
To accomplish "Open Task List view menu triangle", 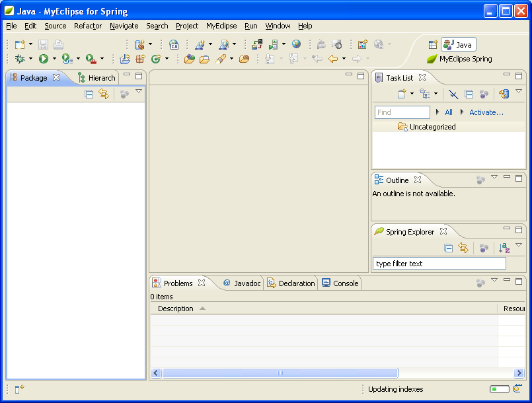I will tap(519, 91).
